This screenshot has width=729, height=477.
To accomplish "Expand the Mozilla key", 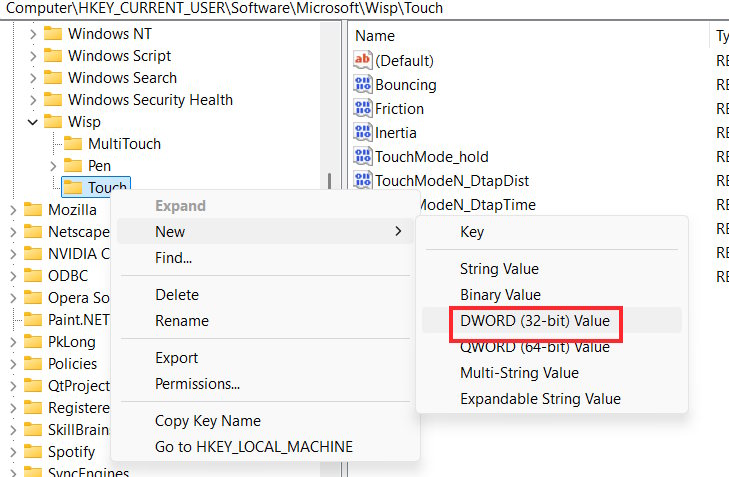I will 13,210.
